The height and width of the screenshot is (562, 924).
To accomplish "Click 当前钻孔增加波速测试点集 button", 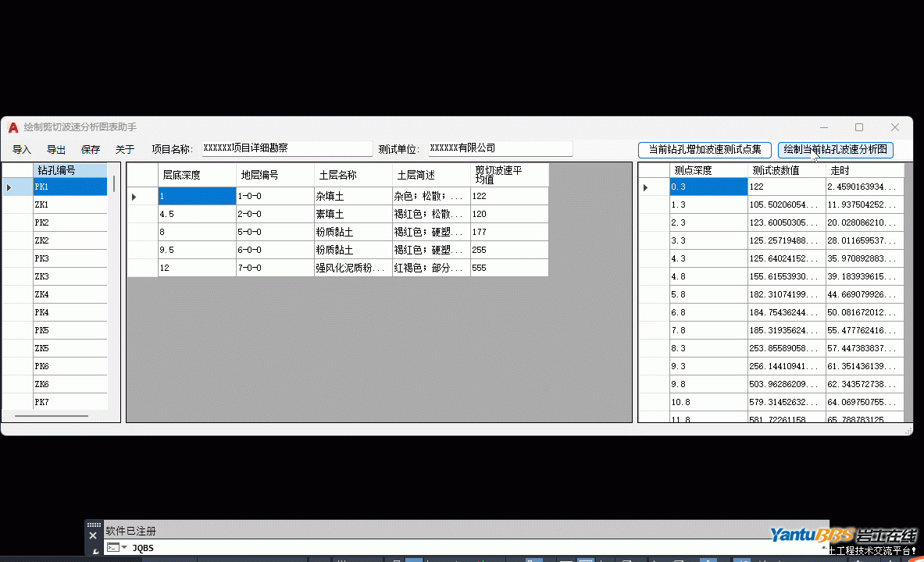I will coord(705,150).
